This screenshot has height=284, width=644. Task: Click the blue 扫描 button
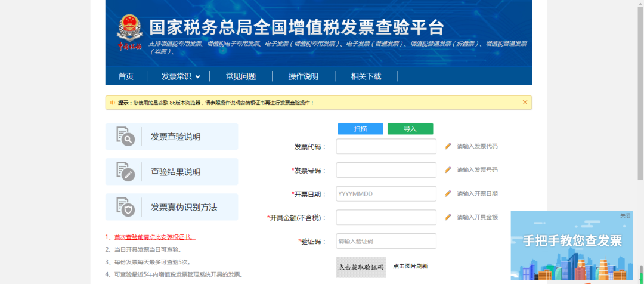(361, 129)
